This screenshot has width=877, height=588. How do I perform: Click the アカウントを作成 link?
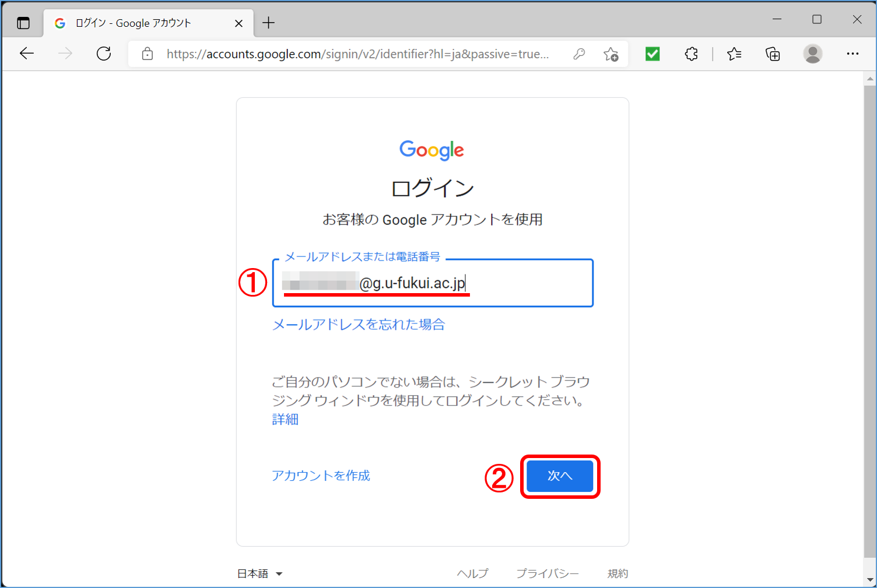pos(321,476)
